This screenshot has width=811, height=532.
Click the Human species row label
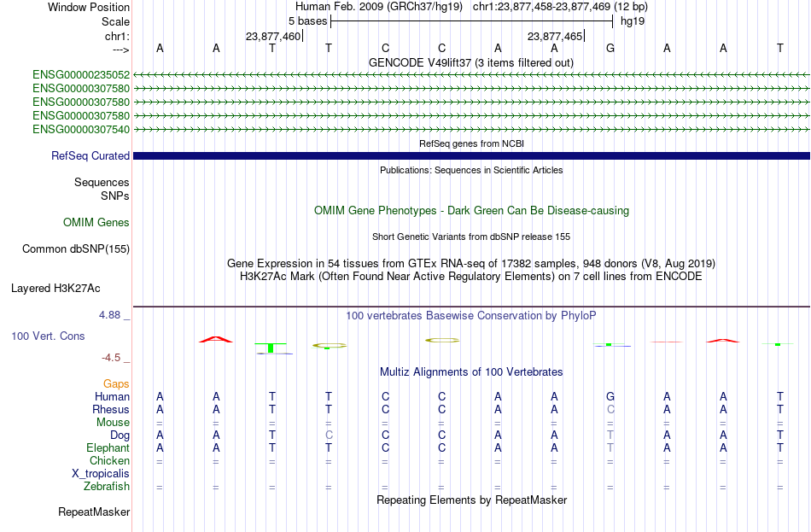click(112, 397)
